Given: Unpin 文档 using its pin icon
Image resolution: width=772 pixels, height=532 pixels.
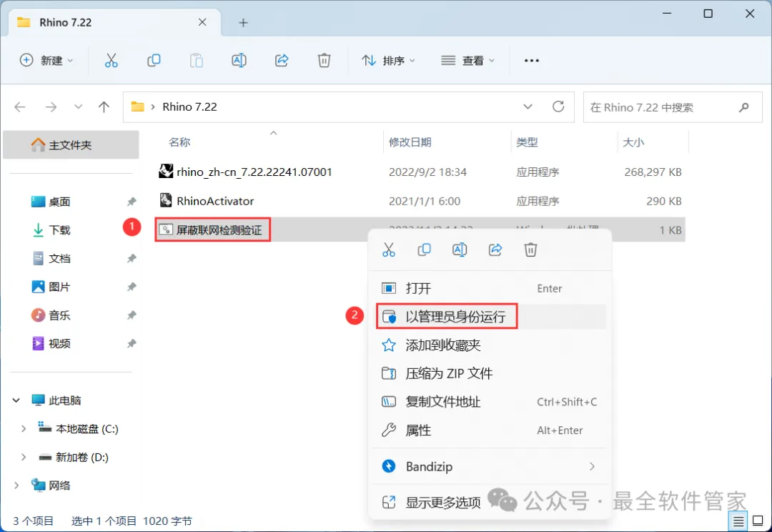Looking at the screenshot, I should (x=132, y=259).
